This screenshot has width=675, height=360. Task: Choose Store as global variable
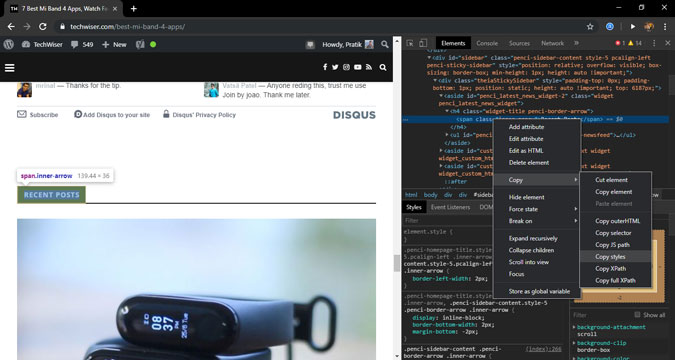(x=537, y=292)
